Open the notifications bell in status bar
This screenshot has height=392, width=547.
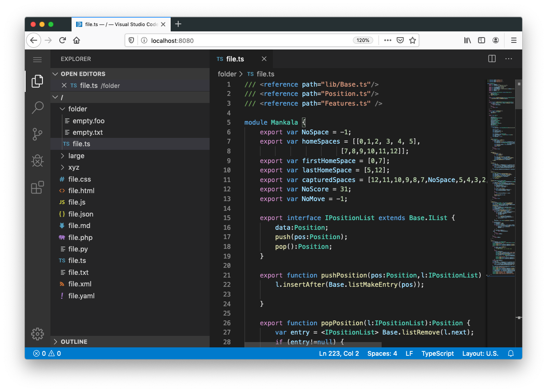[x=511, y=354]
